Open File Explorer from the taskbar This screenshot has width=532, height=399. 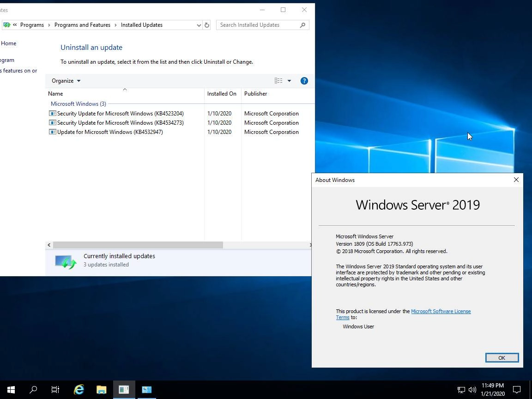click(101, 389)
